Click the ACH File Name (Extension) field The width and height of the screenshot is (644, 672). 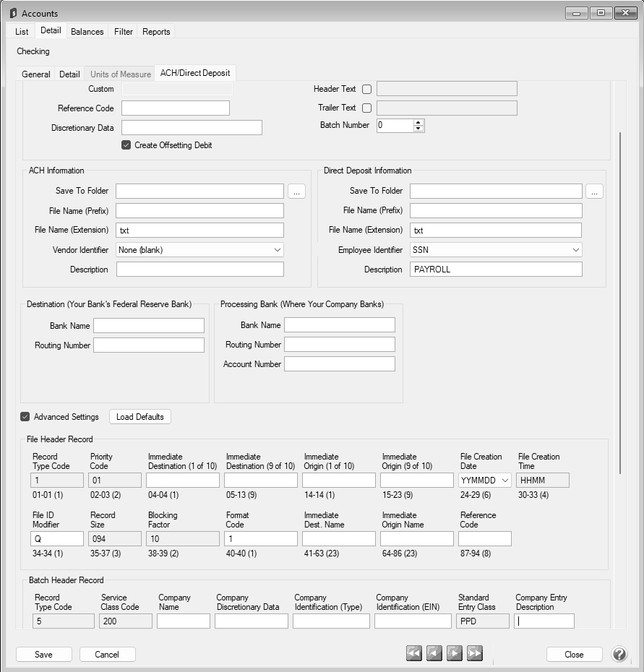[x=199, y=231]
